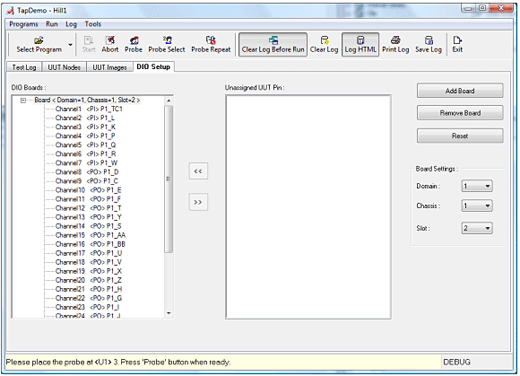This screenshot has width=520, height=376.
Task: Select the Board <Domain=1, Chassis=1, Slot=2> row
Action: pos(87,100)
